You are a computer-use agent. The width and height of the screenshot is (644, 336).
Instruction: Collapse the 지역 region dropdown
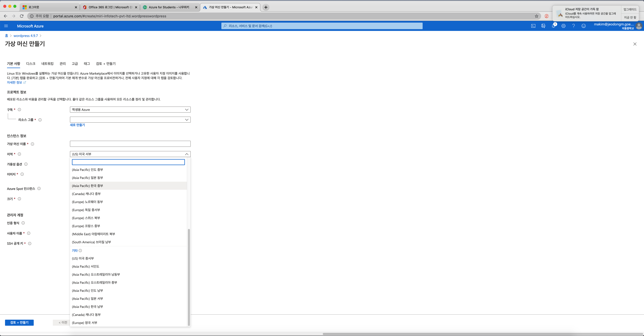tap(187, 154)
